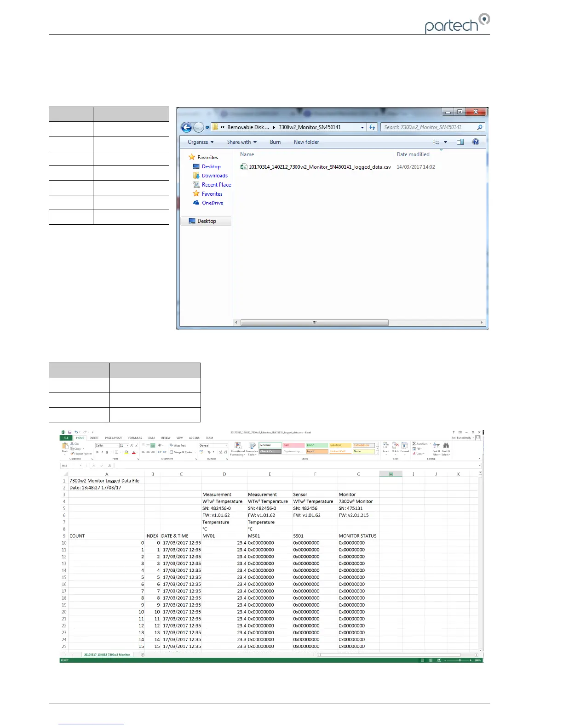Click the Paste clipboard icon
563x728 pixels.
[65, 447]
